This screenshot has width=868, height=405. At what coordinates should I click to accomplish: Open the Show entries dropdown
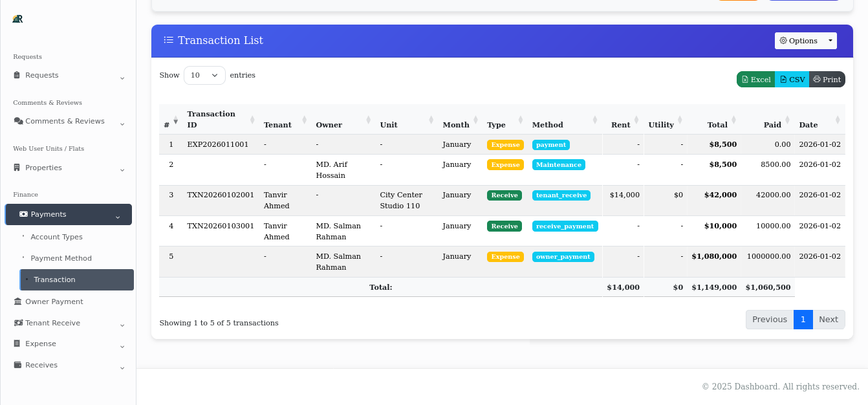coord(204,75)
